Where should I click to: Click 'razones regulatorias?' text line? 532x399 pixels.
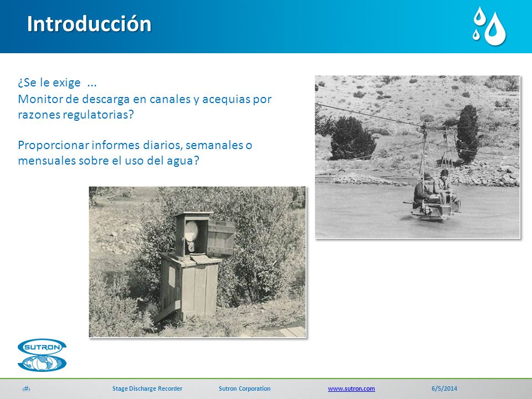[x=76, y=115]
